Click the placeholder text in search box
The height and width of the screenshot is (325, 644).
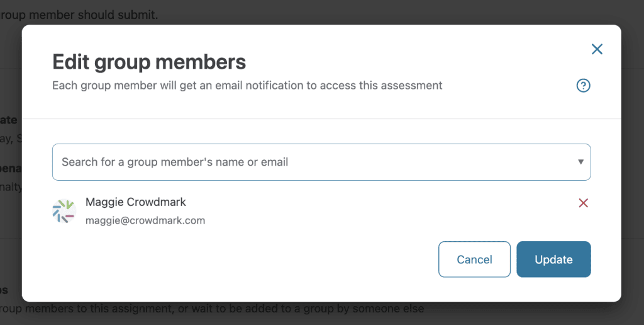[175, 162]
